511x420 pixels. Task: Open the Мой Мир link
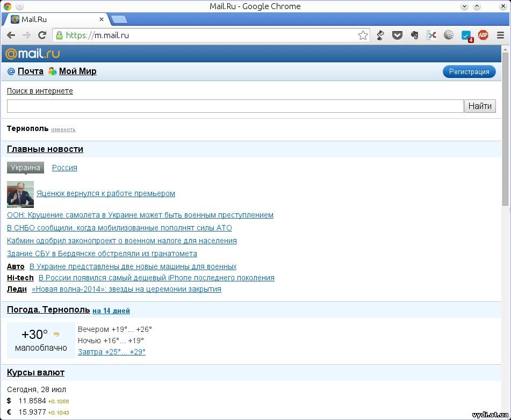click(78, 71)
